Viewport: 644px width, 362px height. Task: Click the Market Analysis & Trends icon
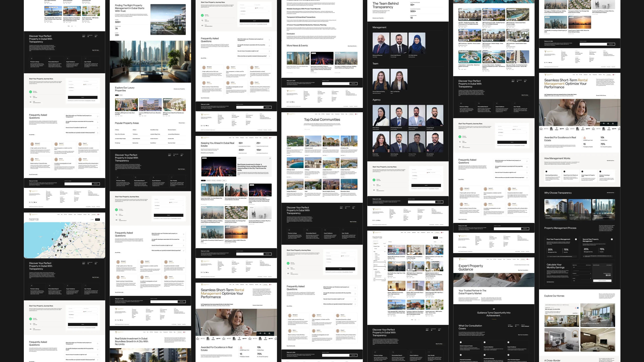(x=461, y=342)
